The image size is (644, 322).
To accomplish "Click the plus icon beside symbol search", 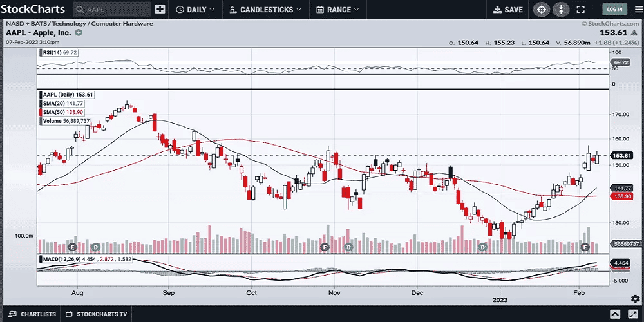I will click(x=160, y=10).
